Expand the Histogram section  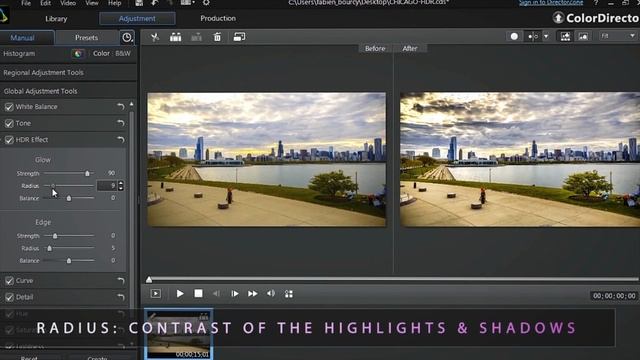19,53
